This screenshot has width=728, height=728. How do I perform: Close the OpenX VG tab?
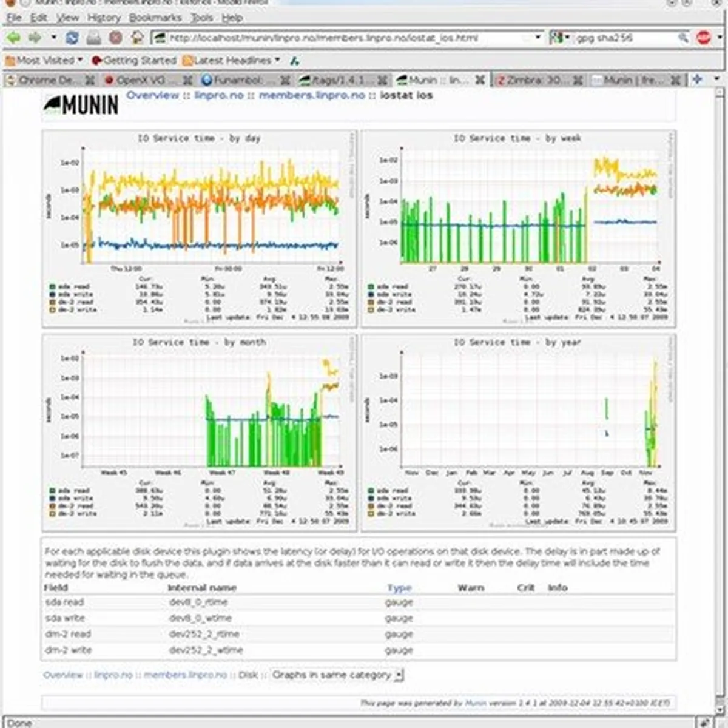pos(187,79)
